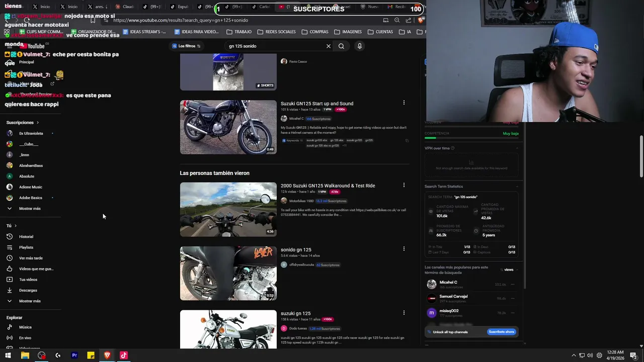Open more options for Micahel C in top channels
Screen dimensions: 644x362
click(x=513, y=285)
